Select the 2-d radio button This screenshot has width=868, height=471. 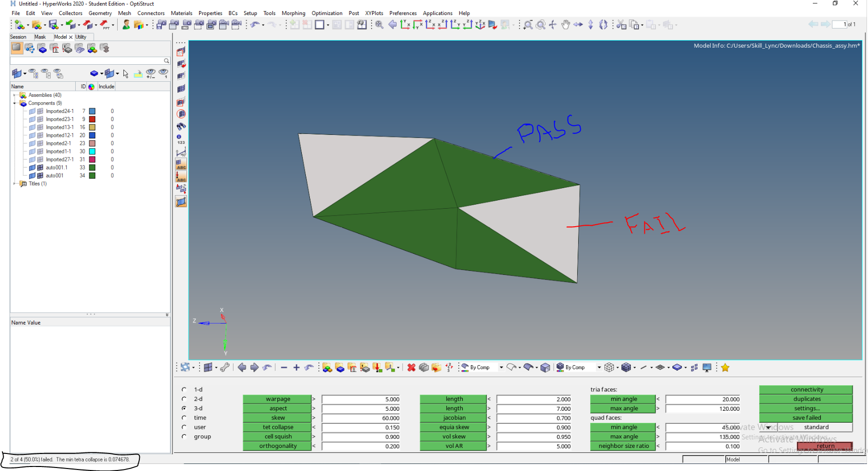point(185,399)
